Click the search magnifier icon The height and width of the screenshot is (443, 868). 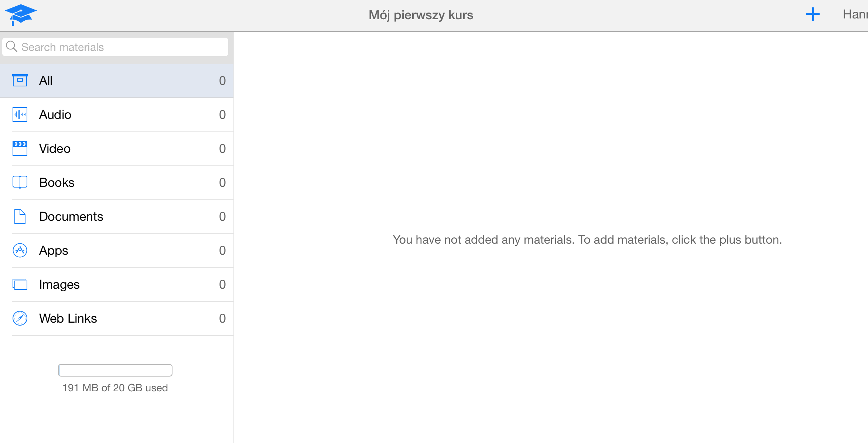12,47
